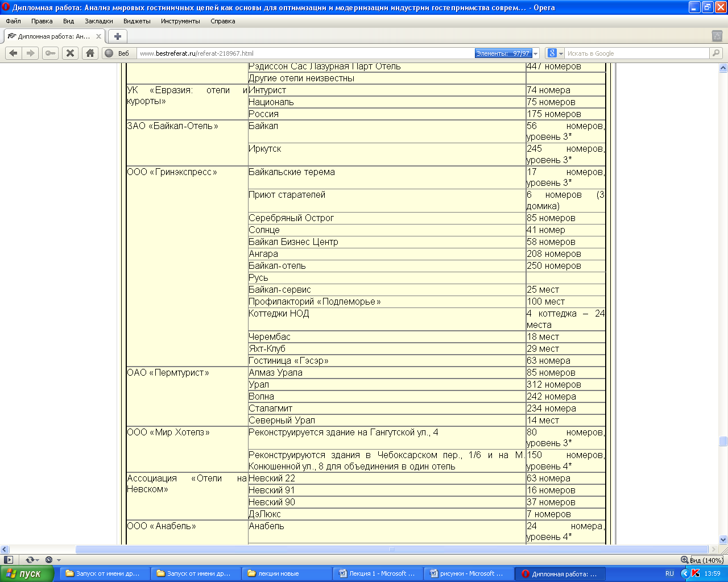Image resolution: width=728 pixels, height=582 pixels.
Task: Open the password wand key button
Action: tap(51, 53)
